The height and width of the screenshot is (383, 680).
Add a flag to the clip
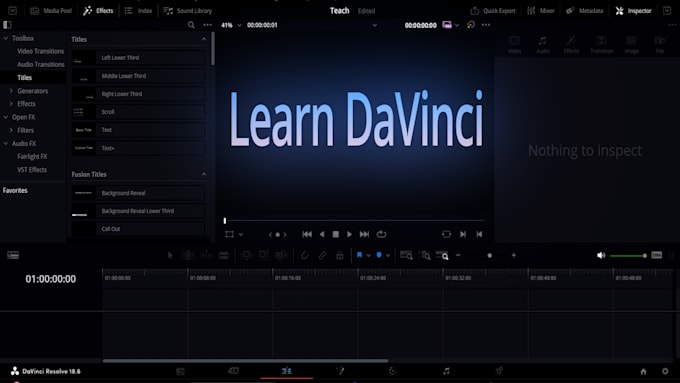click(359, 255)
